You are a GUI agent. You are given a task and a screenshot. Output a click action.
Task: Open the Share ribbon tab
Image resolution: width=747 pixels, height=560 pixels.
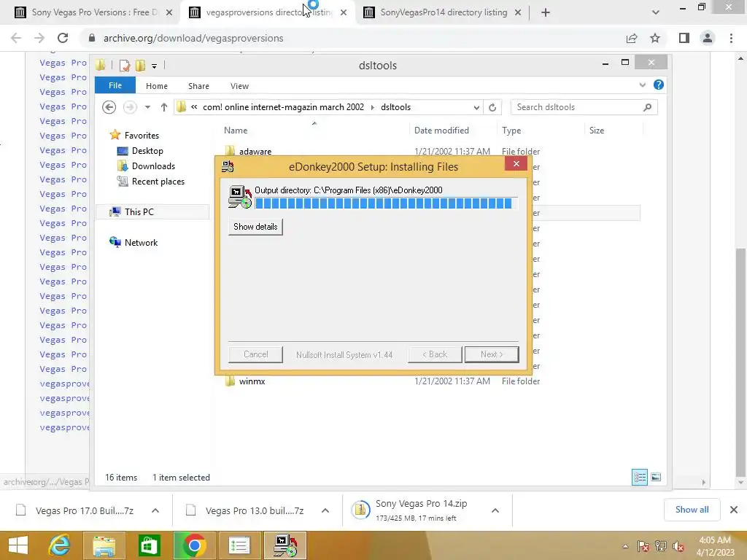[x=198, y=86]
